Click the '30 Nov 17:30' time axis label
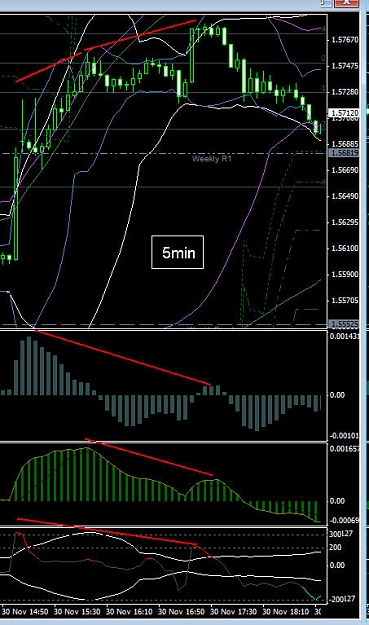This screenshot has width=369, height=625. [x=234, y=611]
